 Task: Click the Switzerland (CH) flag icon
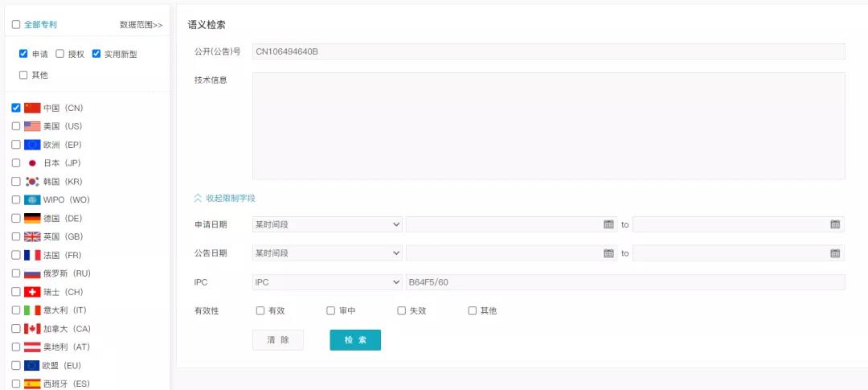click(x=32, y=292)
